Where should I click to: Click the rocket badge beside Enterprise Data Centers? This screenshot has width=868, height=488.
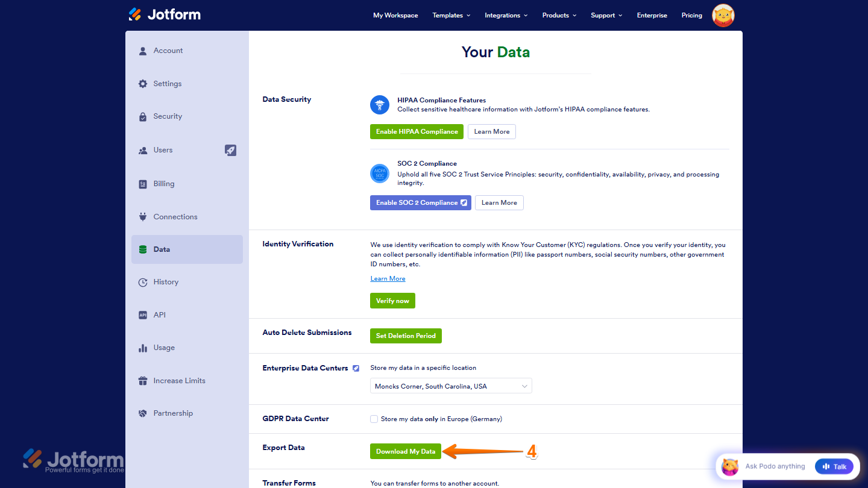point(356,368)
